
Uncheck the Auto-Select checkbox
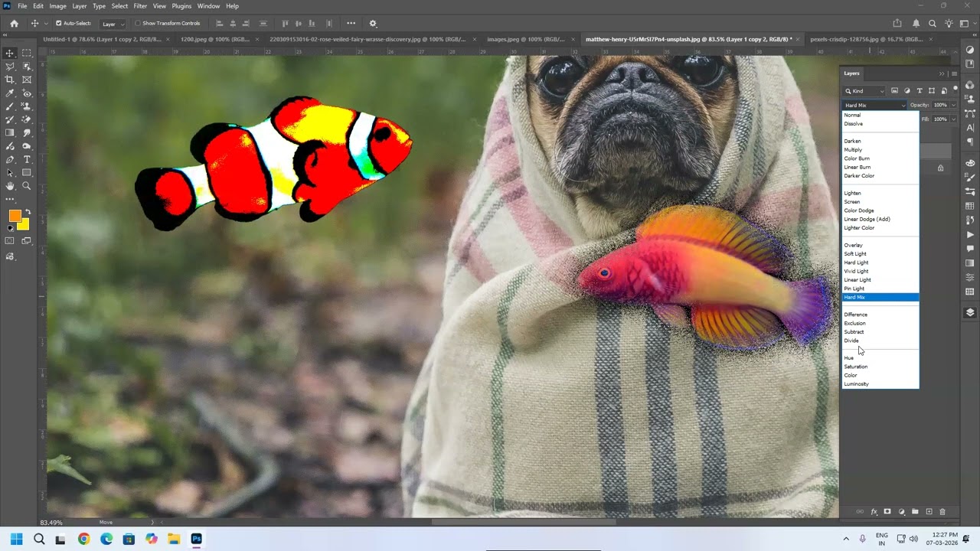pyautogui.click(x=59, y=24)
